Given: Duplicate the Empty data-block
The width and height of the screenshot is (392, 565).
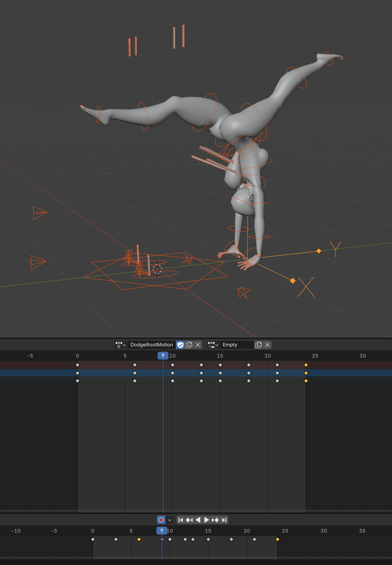Looking at the screenshot, I should pos(259,345).
